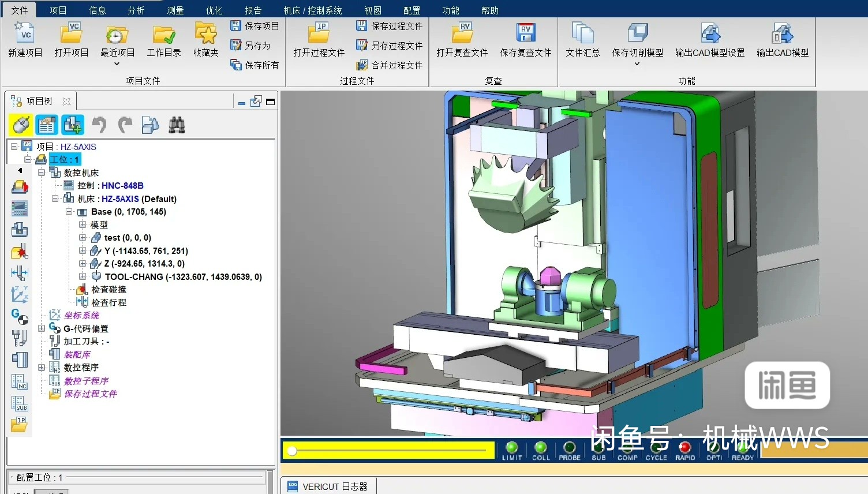Expand the G-代码偏置 node
This screenshot has height=494, width=868.
[42, 328]
